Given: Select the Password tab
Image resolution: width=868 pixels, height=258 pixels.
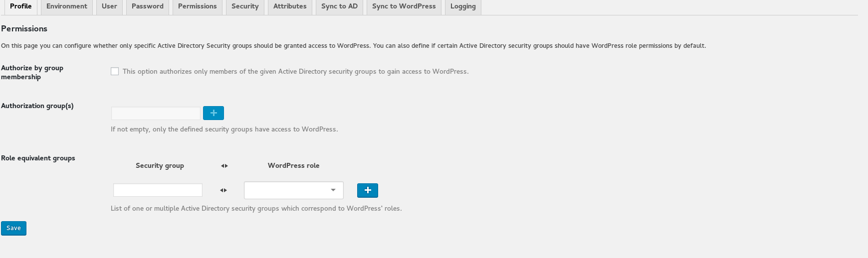Looking at the screenshot, I should pyautogui.click(x=148, y=6).
